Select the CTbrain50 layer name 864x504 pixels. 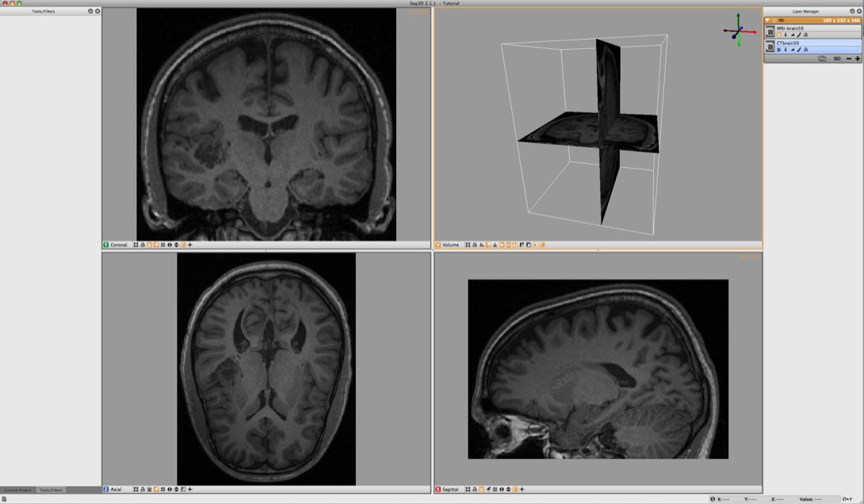788,43
